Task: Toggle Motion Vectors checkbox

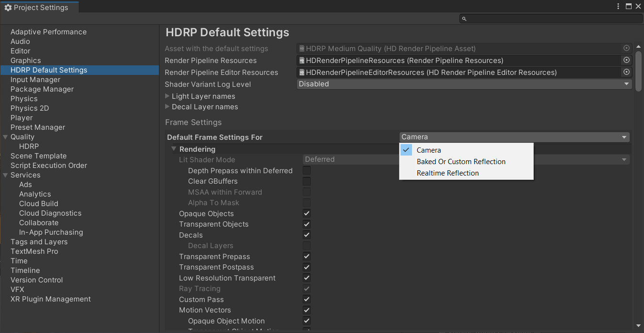Action: pyautogui.click(x=306, y=310)
